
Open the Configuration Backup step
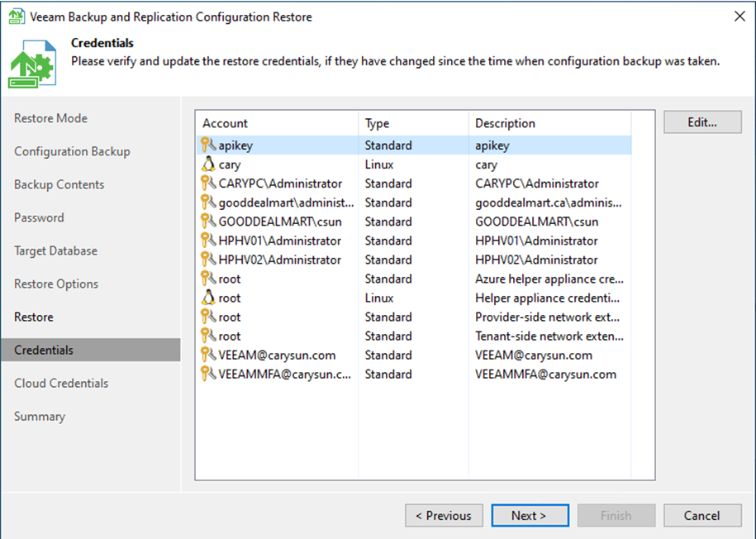click(x=73, y=151)
